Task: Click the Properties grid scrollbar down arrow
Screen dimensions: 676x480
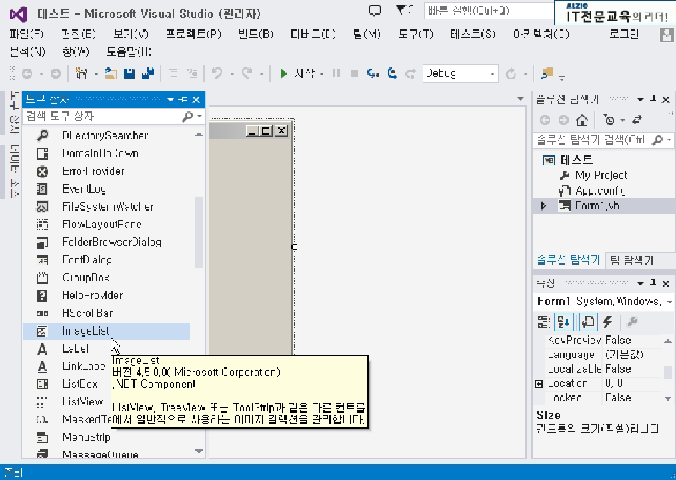Action: tap(668, 398)
